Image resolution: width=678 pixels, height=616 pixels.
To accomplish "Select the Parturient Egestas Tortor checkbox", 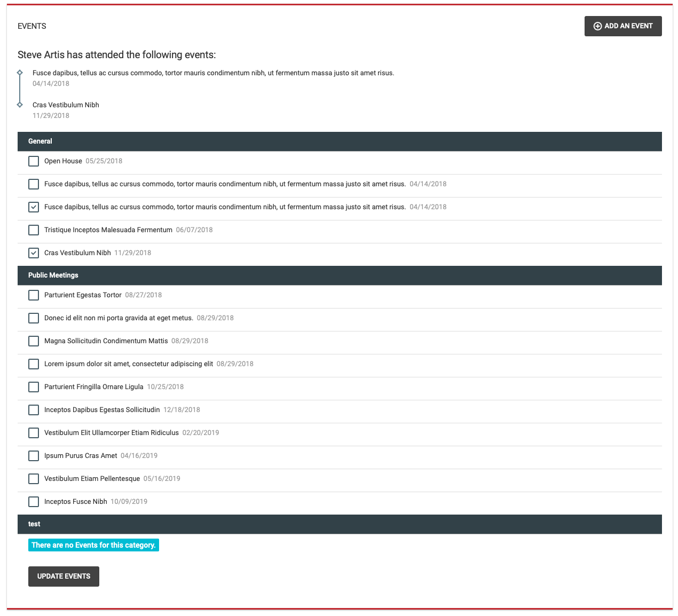I will (34, 295).
